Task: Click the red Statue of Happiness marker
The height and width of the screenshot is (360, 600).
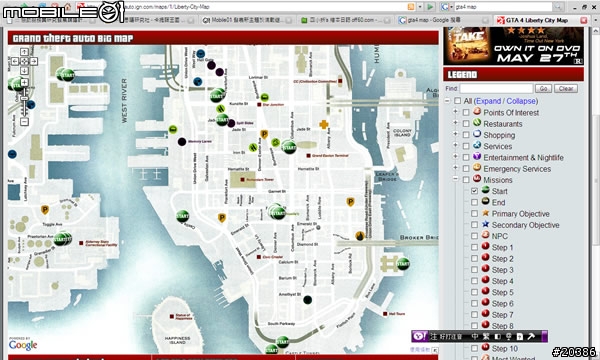Action: coord(172,316)
